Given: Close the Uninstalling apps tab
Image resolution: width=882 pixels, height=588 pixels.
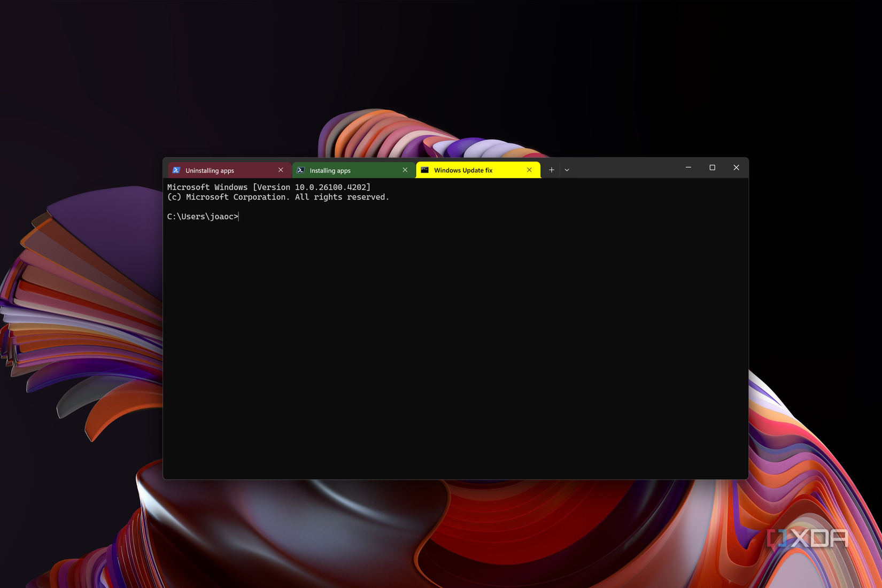Looking at the screenshot, I should click(281, 169).
